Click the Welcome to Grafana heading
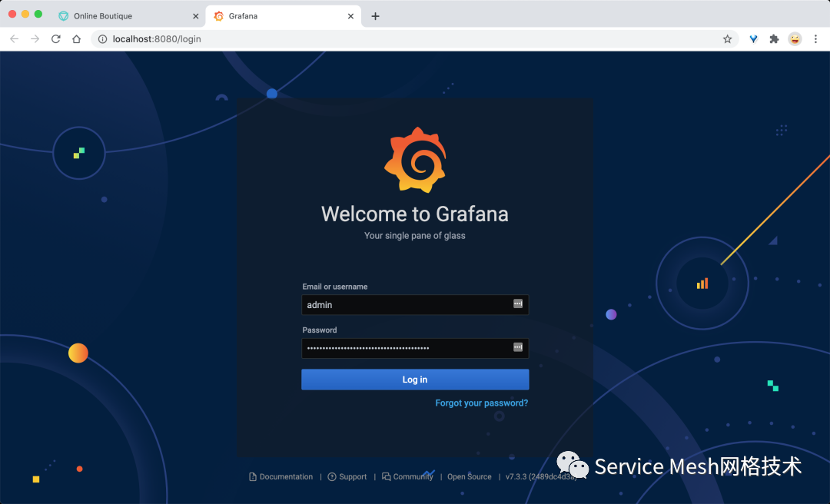 coord(415,214)
